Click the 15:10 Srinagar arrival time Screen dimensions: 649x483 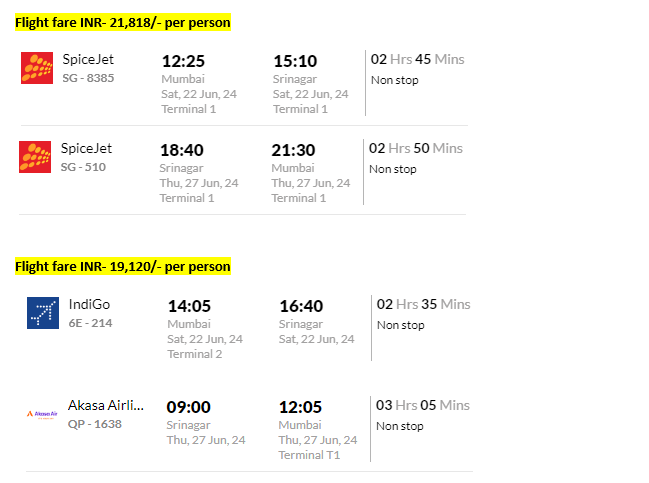tap(295, 61)
